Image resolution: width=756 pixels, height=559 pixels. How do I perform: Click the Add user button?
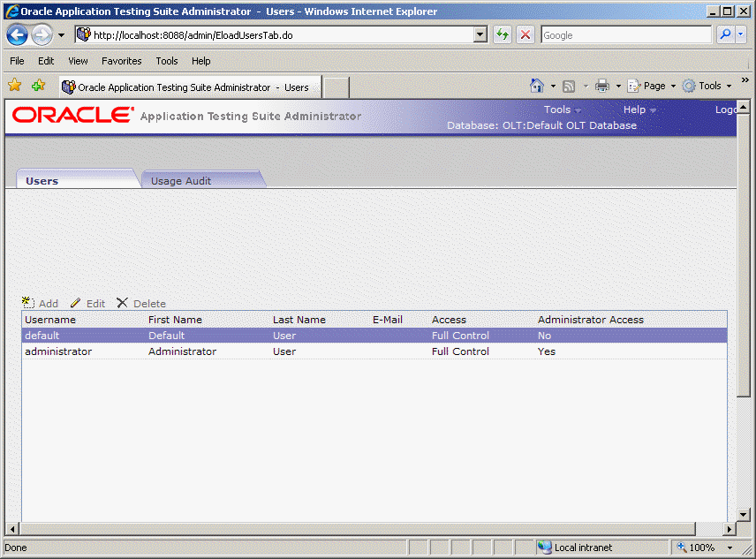[41, 303]
